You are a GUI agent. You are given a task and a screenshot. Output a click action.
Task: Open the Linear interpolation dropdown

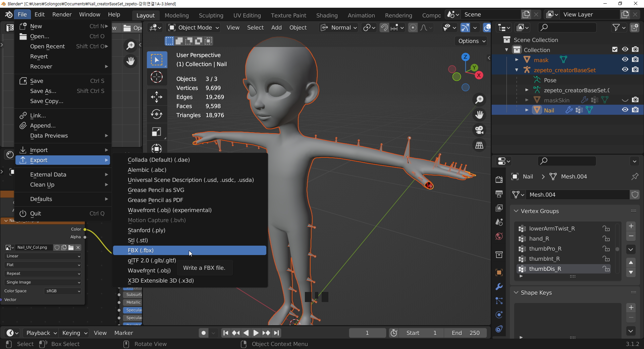coord(43,256)
